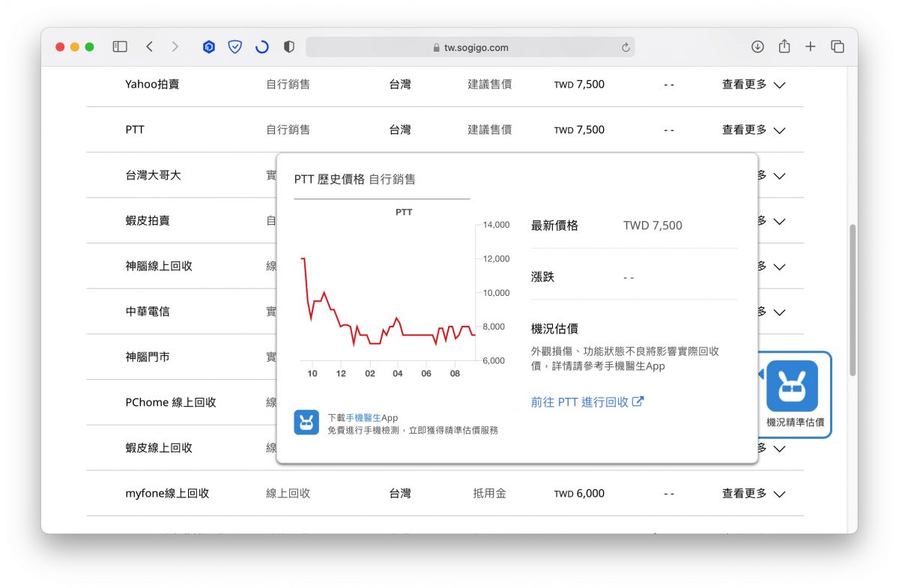Screen dimensions: 899x588
Task: Open the shield checkmark extension icon
Action: click(x=235, y=46)
